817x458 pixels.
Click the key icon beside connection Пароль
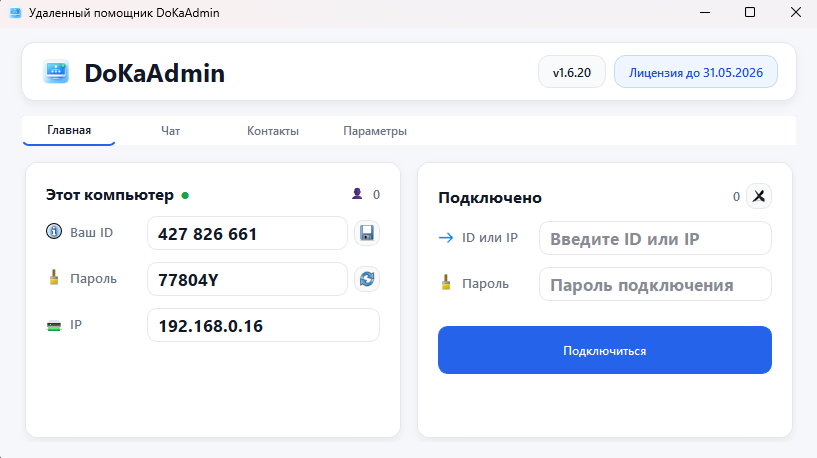(x=445, y=282)
